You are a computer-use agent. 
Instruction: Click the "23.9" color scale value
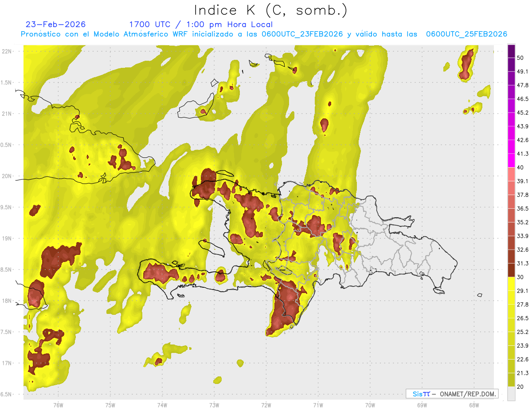[522, 346]
